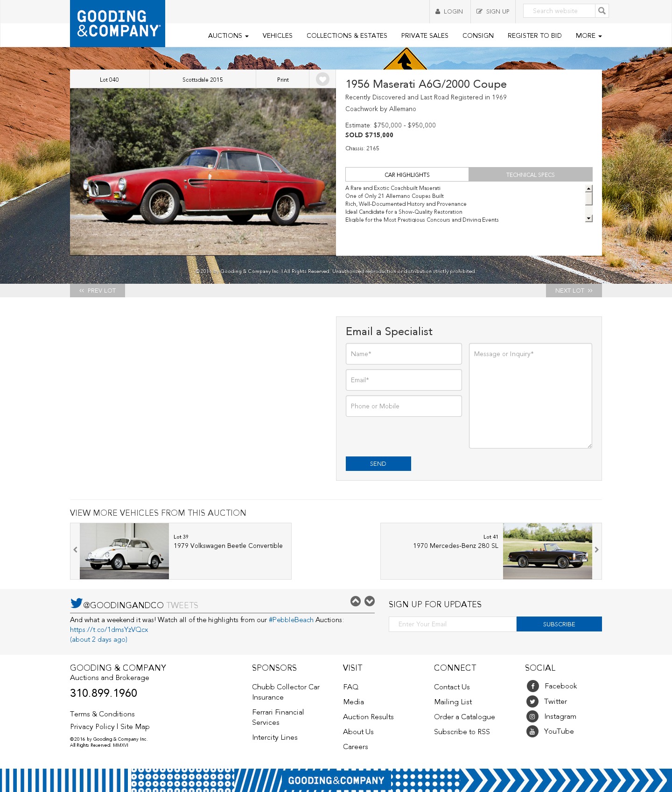The width and height of the screenshot is (672, 792).
Task: Go to the Next Lot button
Action: 574,290
